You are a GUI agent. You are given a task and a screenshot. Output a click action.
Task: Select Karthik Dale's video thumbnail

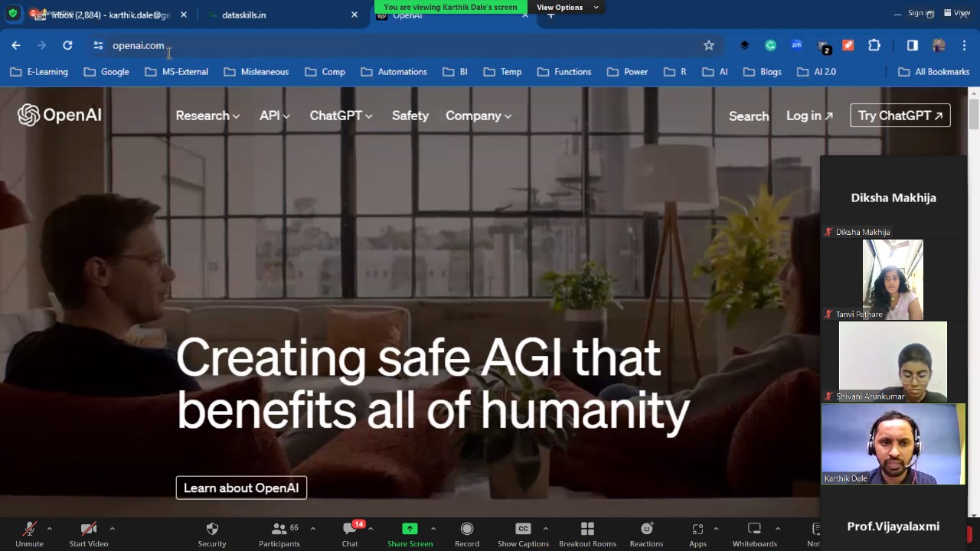pyautogui.click(x=893, y=444)
